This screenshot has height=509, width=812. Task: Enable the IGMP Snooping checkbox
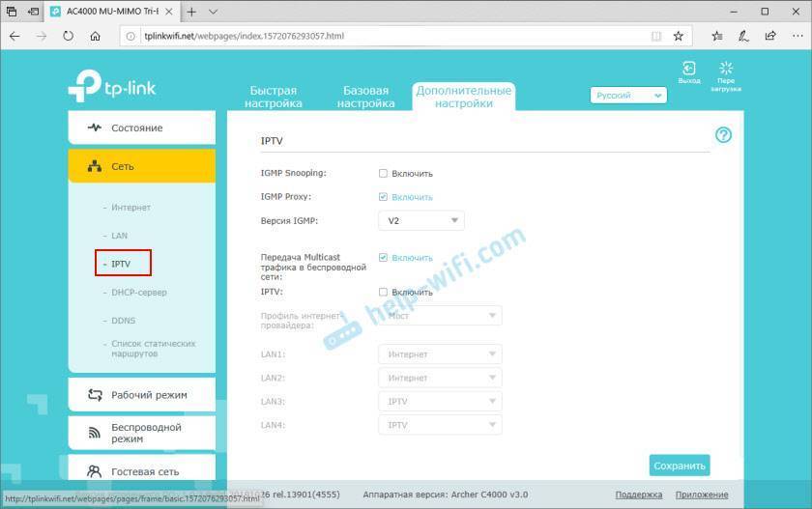click(383, 173)
